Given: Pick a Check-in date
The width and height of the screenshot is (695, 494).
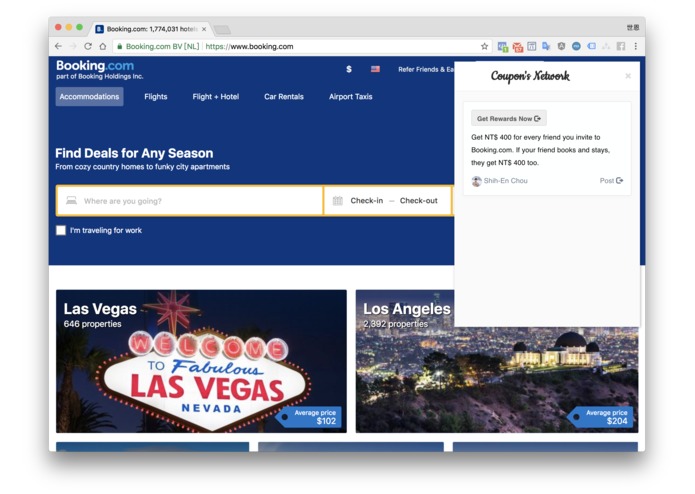Looking at the screenshot, I should pos(367,201).
